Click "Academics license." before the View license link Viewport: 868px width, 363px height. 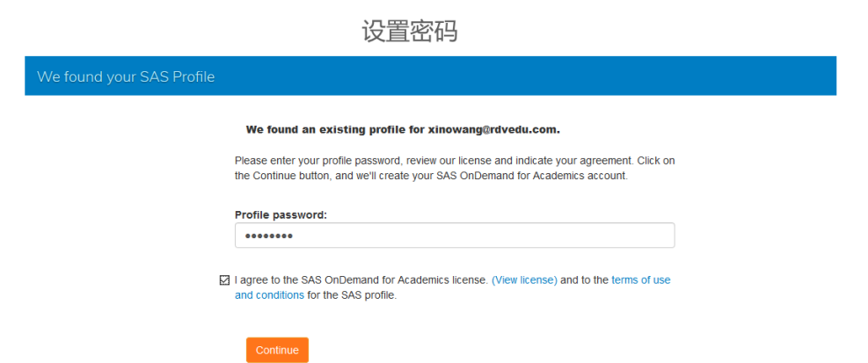[442, 280]
